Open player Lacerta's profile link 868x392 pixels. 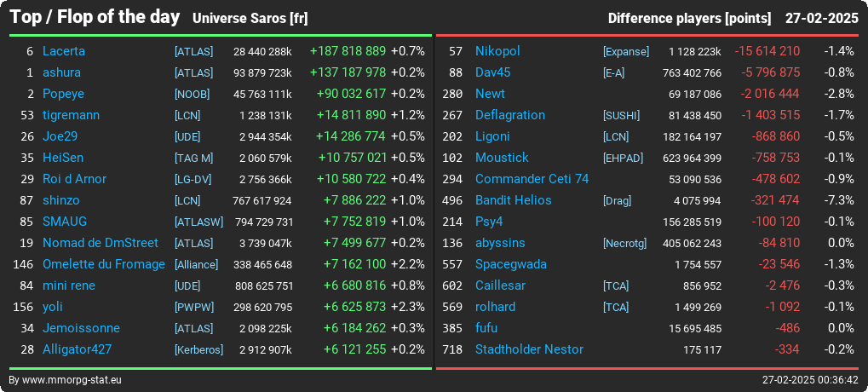pyautogui.click(x=64, y=51)
